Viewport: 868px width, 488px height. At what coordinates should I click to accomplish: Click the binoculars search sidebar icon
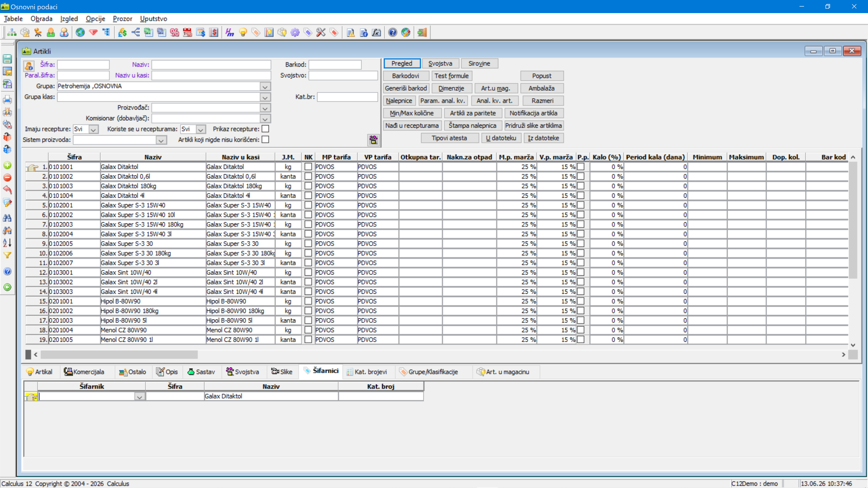coord(7,218)
